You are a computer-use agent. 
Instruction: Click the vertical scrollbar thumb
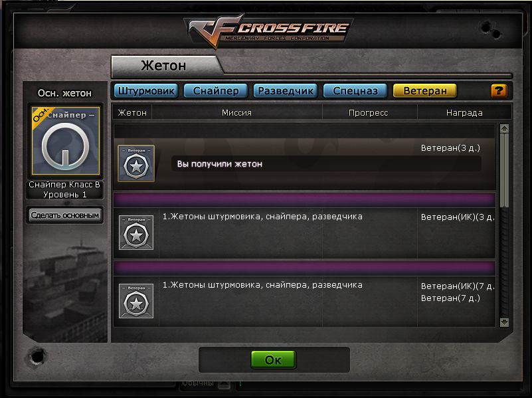click(505, 169)
